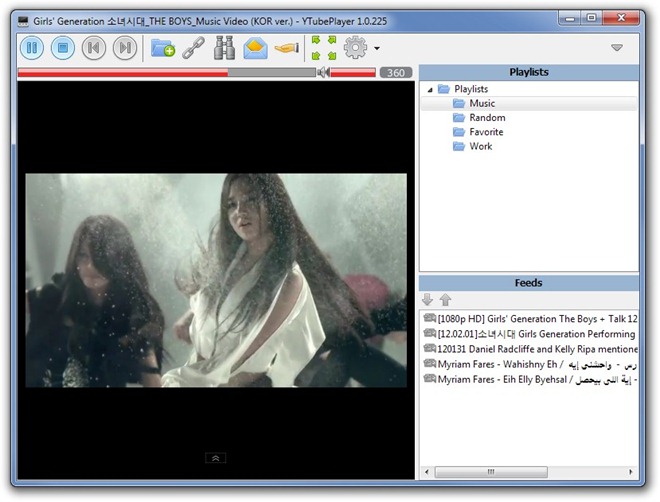660x502 pixels.
Task: Click the Favorite folder icon
Action: coord(459,132)
